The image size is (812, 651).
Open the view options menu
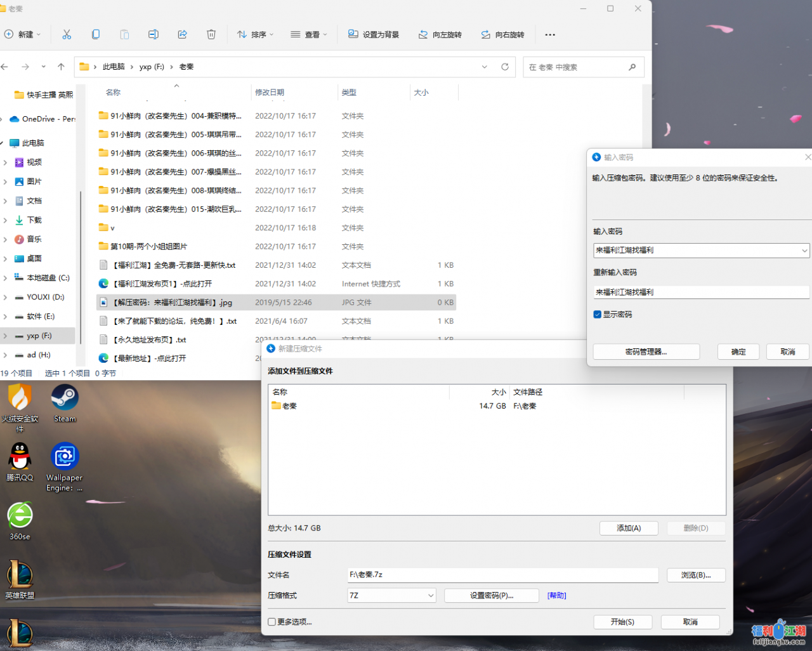pos(309,34)
